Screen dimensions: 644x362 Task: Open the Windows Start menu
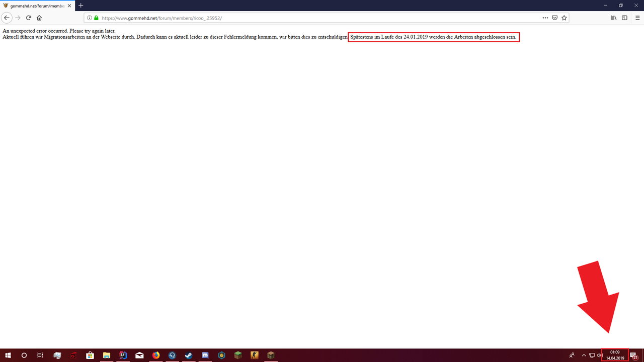pyautogui.click(x=8, y=355)
